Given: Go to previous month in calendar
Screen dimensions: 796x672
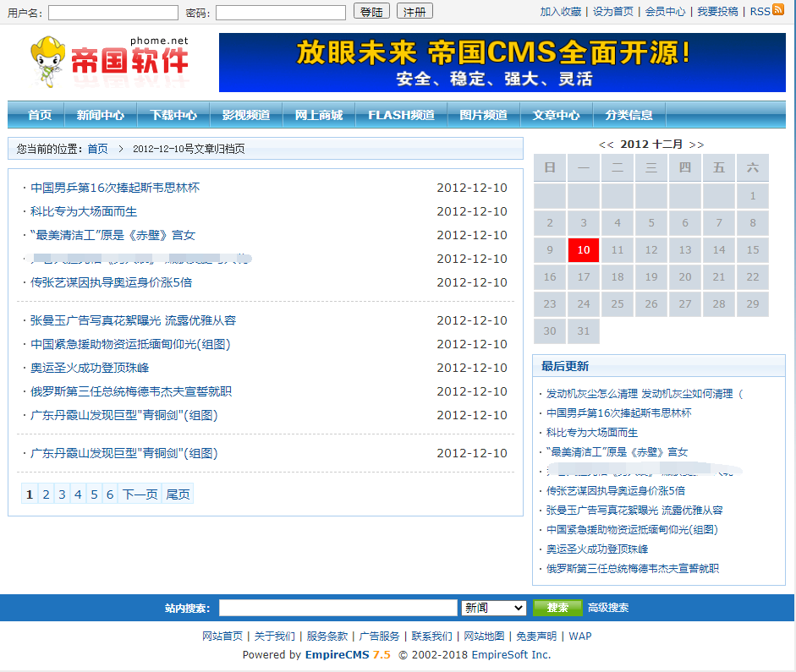Looking at the screenshot, I should (x=606, y=145).
